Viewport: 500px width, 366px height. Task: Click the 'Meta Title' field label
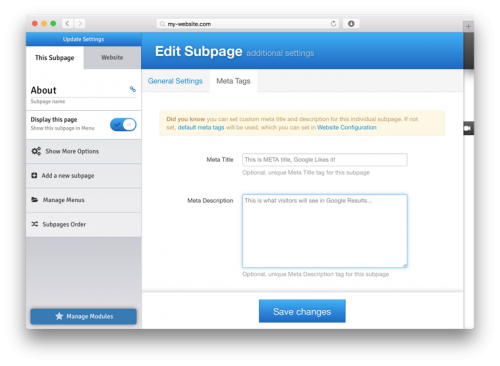click(220, 160)
